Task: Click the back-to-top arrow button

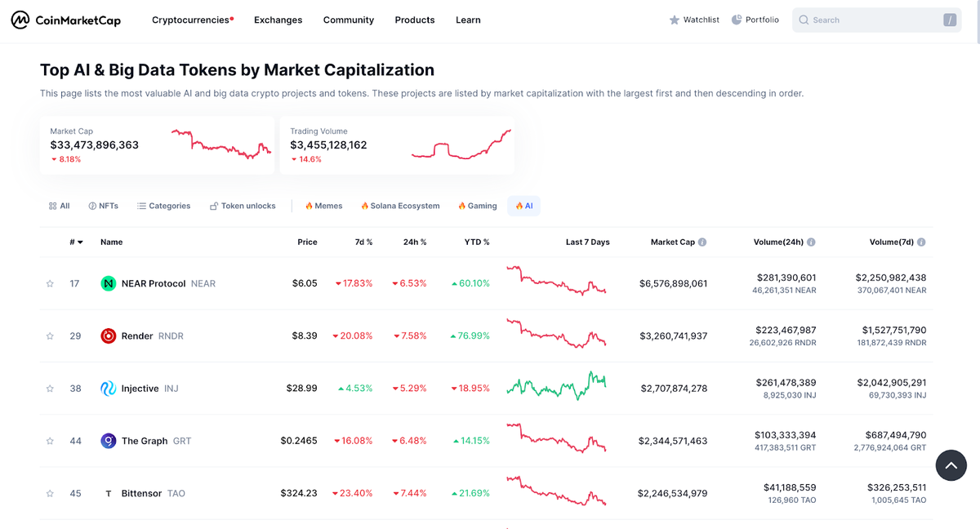Action: 951,465
